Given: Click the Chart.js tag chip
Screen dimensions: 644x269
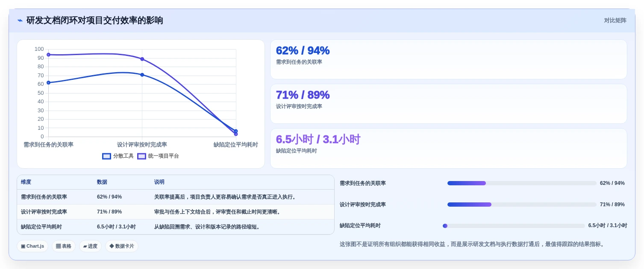Looking at the screenshot, I should coord(32,246).
